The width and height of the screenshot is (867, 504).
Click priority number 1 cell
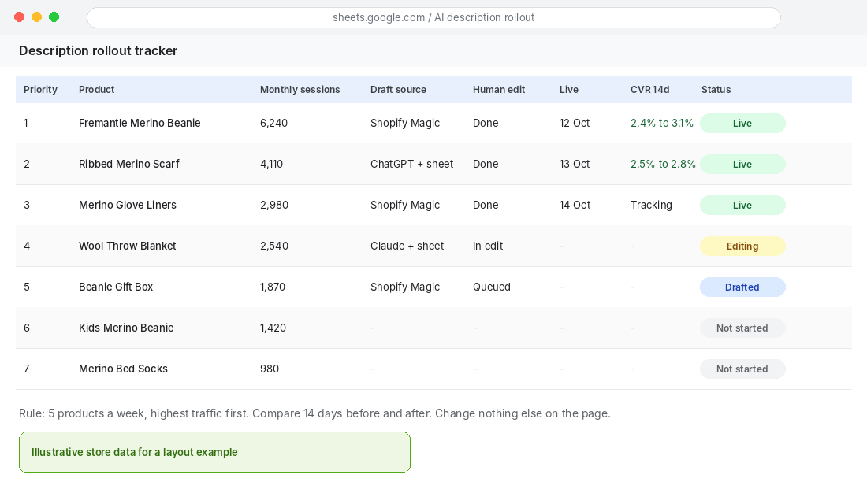tap(25, 123)
